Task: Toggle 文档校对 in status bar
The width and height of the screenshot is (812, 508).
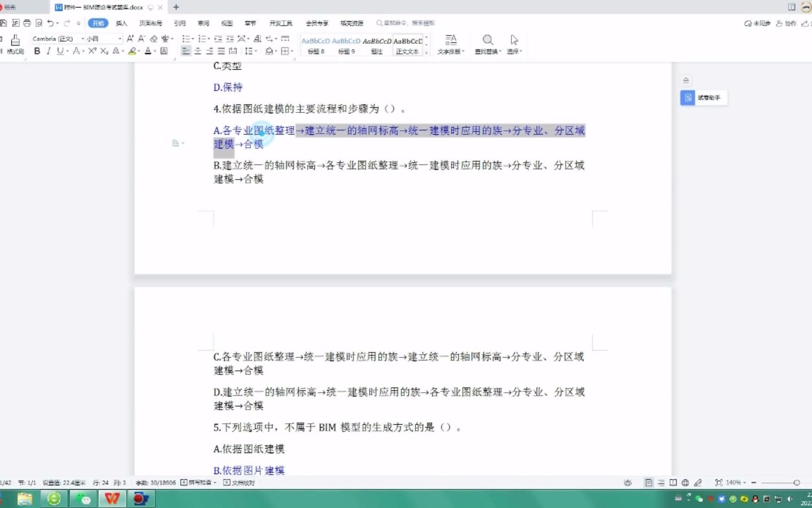Action: (239, 483)
